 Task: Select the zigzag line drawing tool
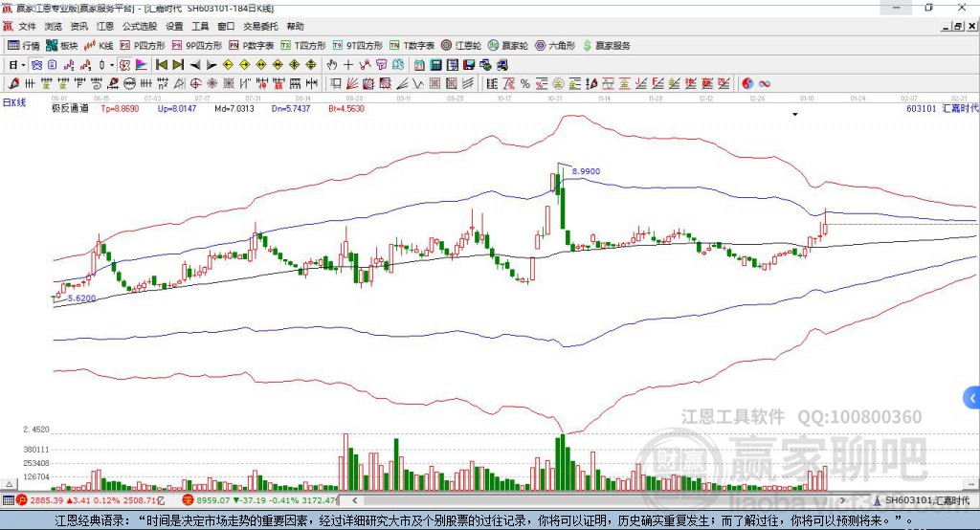point(418,84)
